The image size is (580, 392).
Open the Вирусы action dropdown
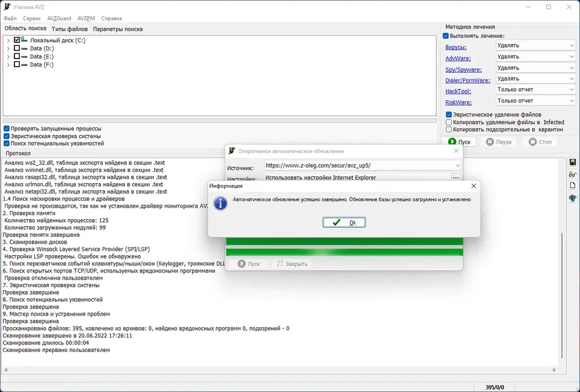pos(535,45)
